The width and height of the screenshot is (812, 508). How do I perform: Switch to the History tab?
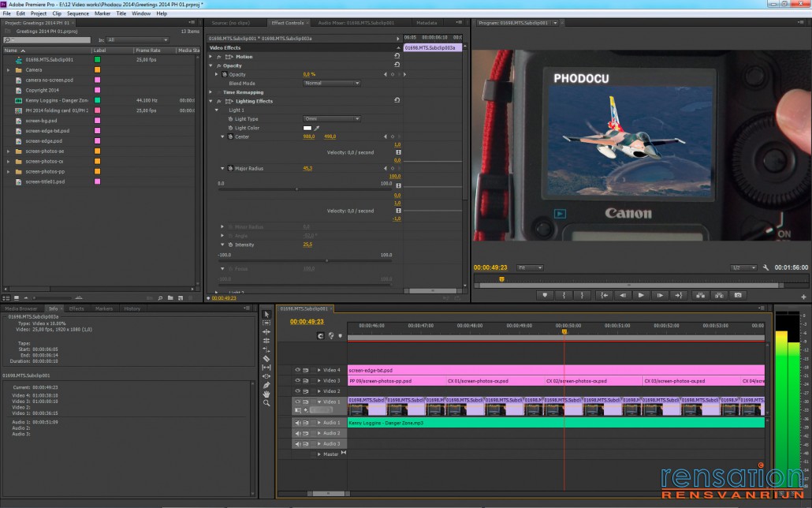(132, 308)
